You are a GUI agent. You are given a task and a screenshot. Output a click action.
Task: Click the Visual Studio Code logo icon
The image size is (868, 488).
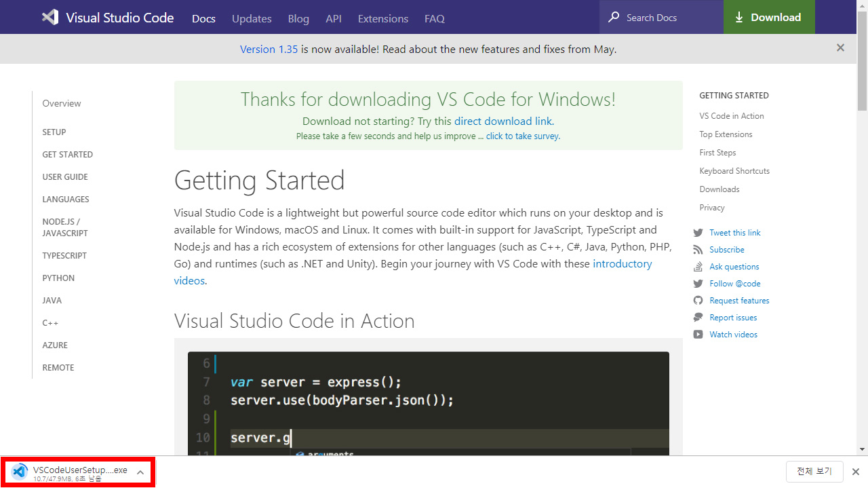coord(50,18)
